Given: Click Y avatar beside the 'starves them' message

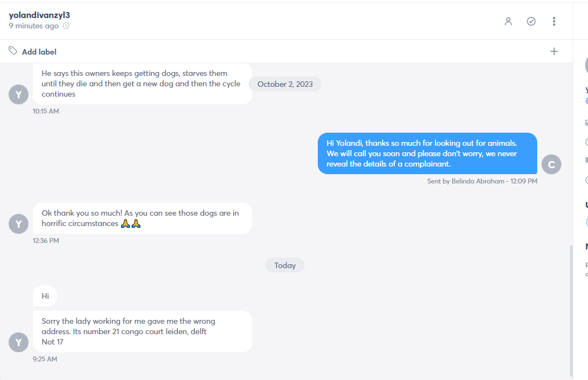Looking at the screenshot, I should [x=19, y=94].
